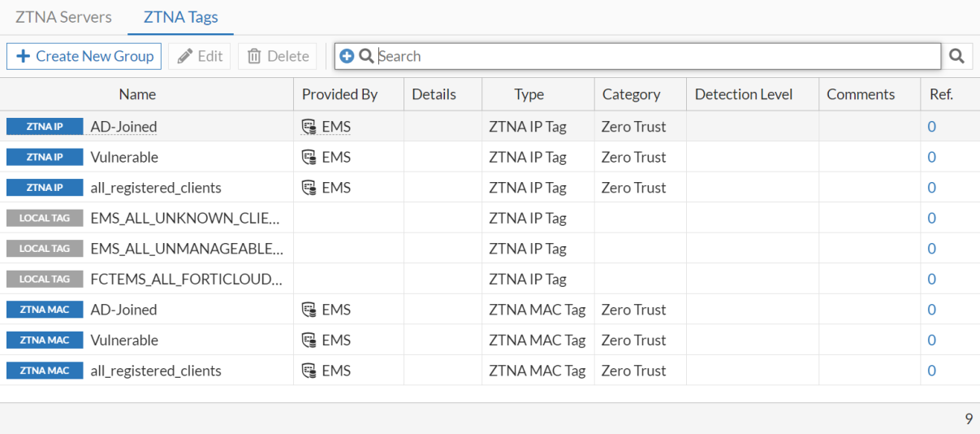Click LOCAL TAG badge for EMS_ALL_UNKNOWN_CLIENTS
This screenshot has height=434, width=980.
[x=45, y=219]
